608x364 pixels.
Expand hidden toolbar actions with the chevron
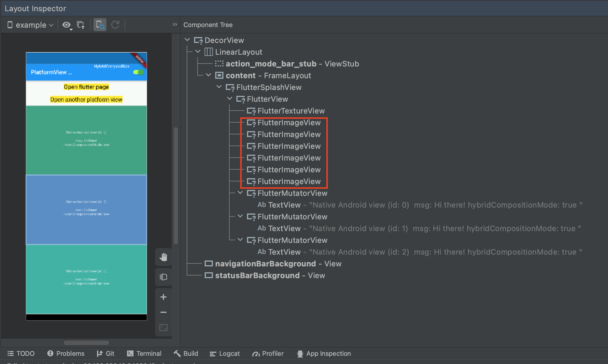(x=175, y=24)
